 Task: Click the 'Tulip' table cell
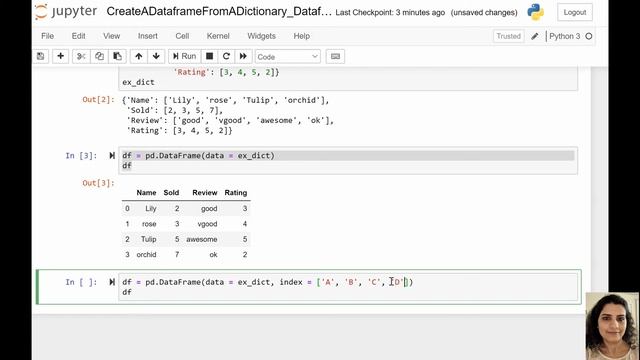(149, 239)
